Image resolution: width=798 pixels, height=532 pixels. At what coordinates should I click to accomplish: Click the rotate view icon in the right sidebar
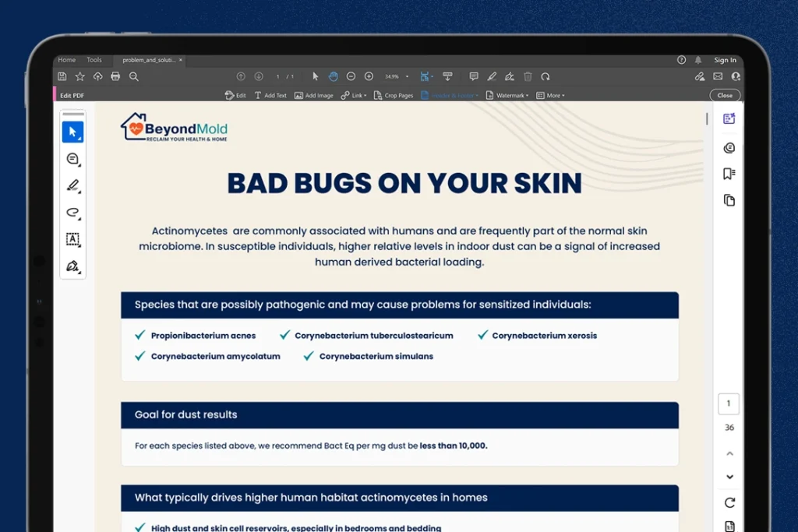[729, 502]
